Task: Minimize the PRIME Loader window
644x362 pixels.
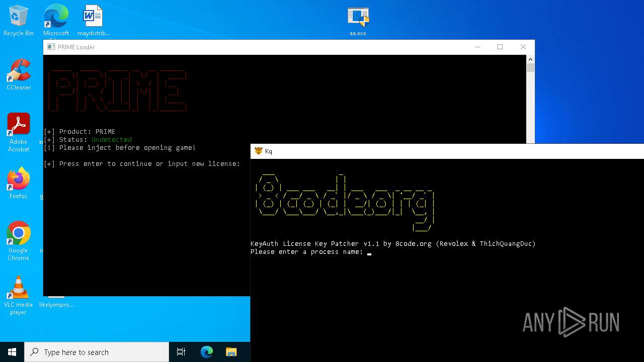Action: click(x=477, y=47)
